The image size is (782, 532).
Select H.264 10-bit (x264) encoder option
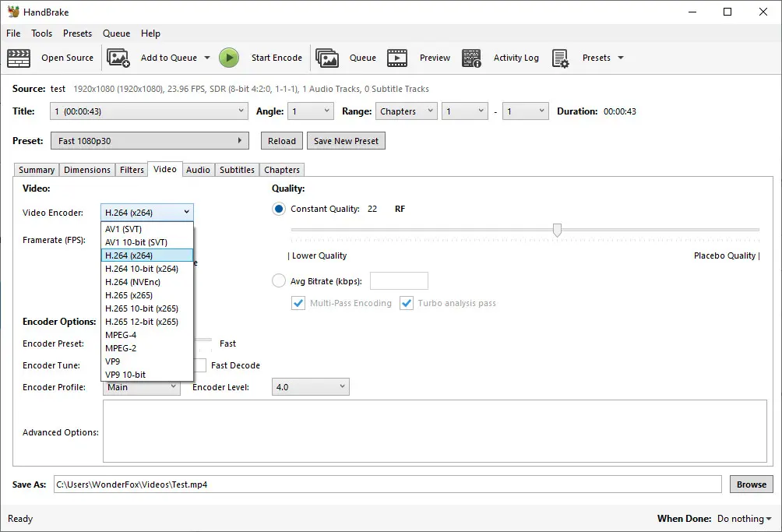(147, 269)
